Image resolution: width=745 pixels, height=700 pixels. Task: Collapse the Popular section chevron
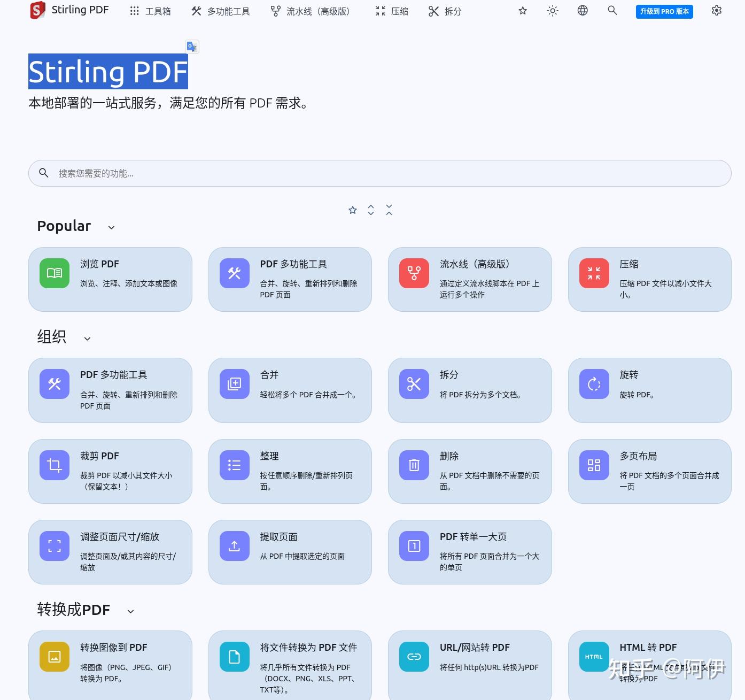point(111,227)
